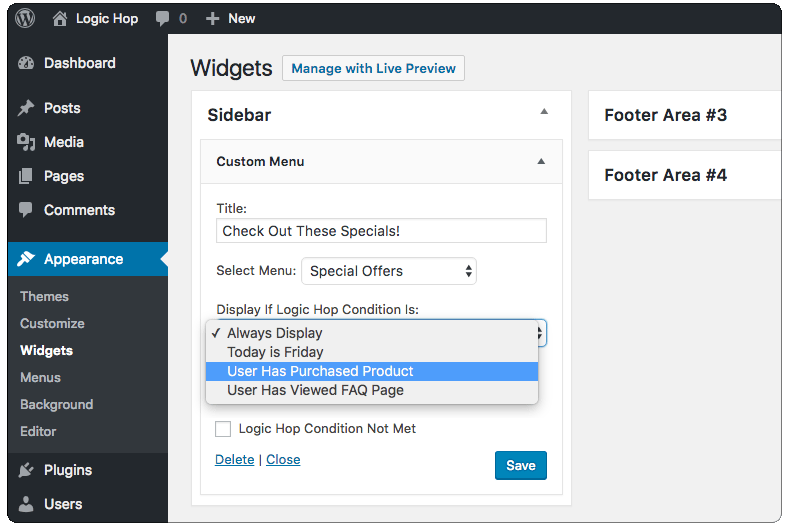Select Today is Friday option

pyautogui.click(x=372, y=352)
